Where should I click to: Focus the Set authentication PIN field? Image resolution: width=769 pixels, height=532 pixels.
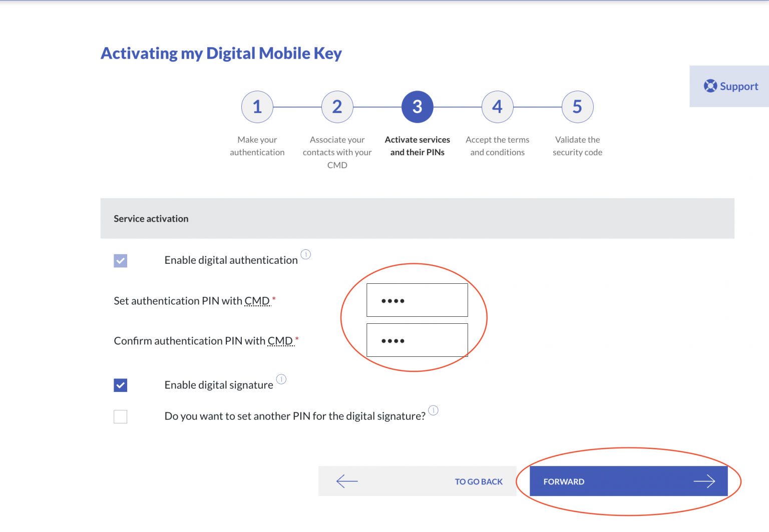coord(417,300)
